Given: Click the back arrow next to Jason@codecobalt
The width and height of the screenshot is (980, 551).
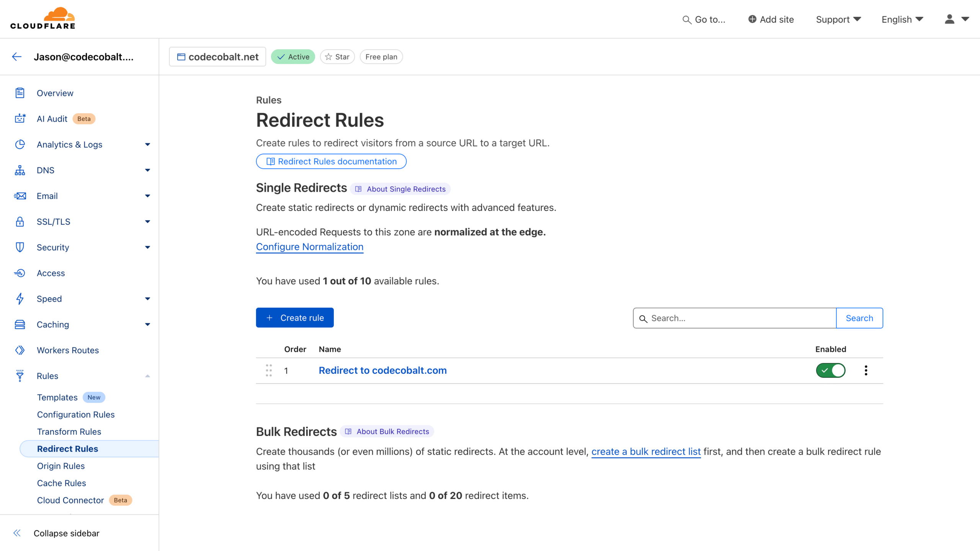Looking at the screenshot, I should point(17,57).
